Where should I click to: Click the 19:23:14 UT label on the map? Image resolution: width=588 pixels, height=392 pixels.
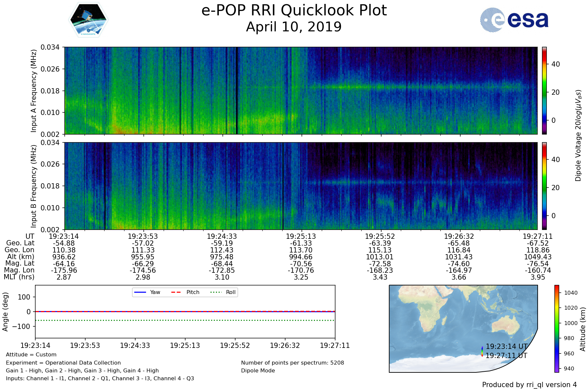pos(506,347)
